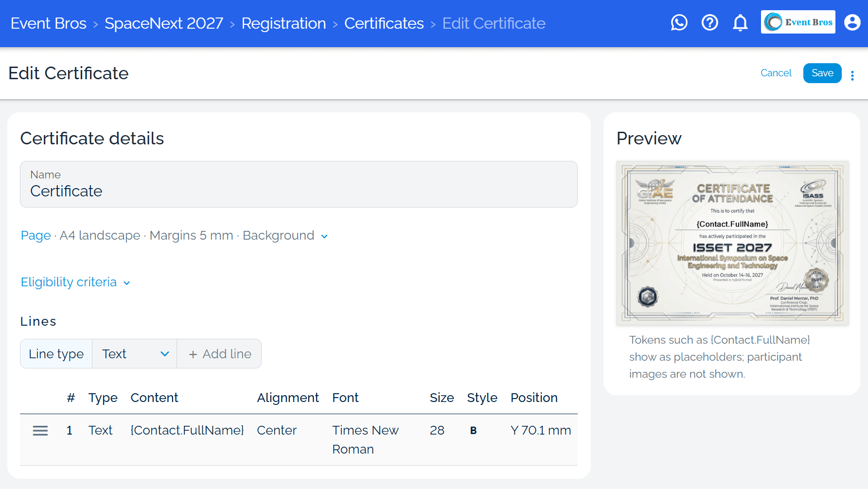Open the certificate preview thumbnail
Image resolution: width=868 pixels, height=489 pixels.
pyautogui.click(x=732, y=243)
